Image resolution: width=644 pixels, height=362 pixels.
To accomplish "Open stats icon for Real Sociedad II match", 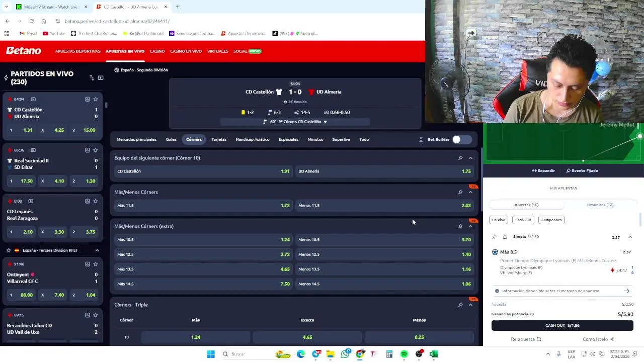I will point(87,150).
